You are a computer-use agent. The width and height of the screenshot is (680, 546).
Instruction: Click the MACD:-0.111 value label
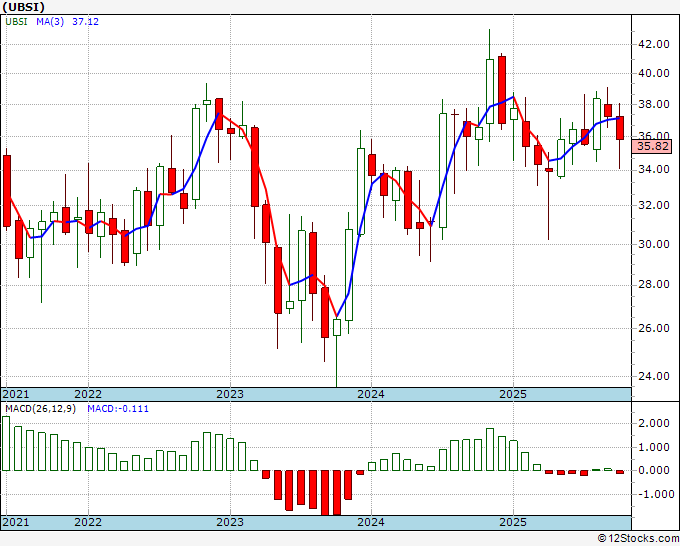pos(118,409)
